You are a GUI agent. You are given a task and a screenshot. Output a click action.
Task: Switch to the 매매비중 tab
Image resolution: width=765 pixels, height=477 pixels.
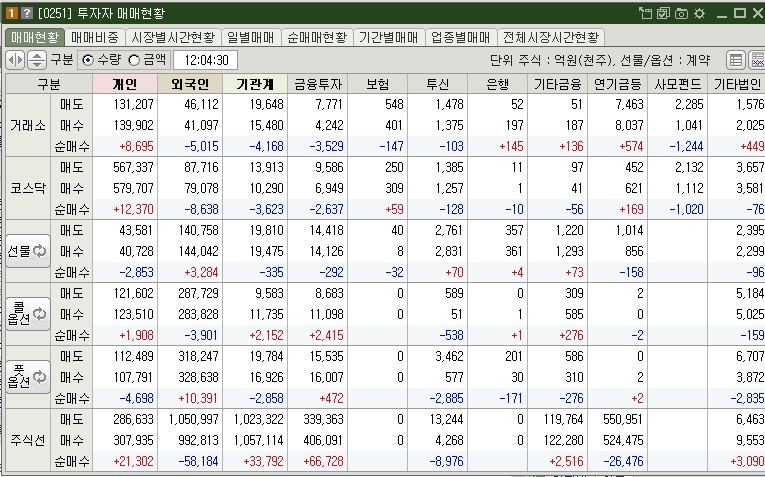(95, 37)
